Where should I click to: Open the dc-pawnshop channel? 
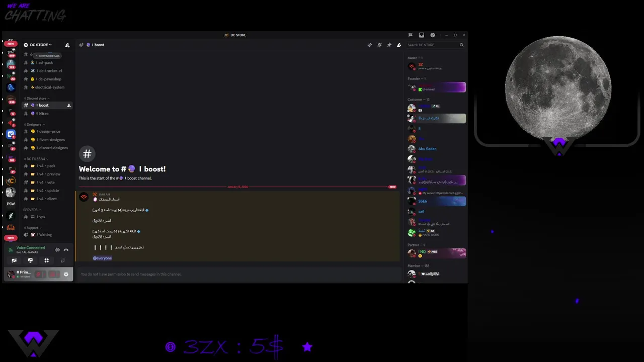[48, 79]
